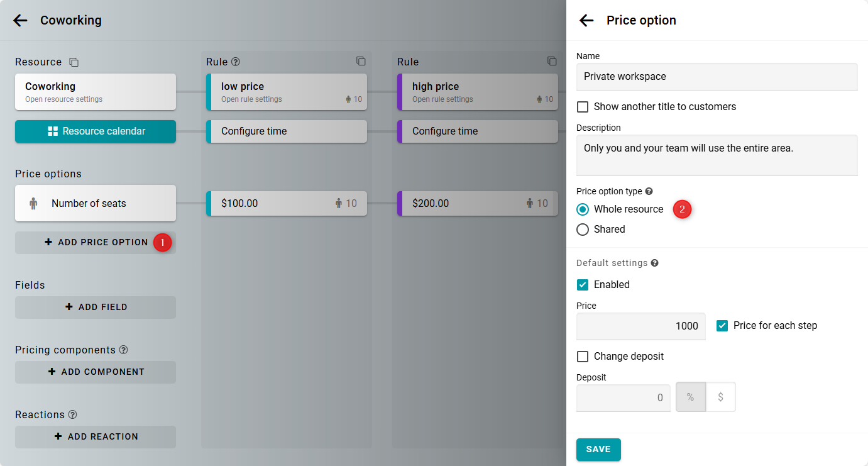Click back arrow in Price option panel
Viewport: 868px width, 466px height.
(586, 20)
